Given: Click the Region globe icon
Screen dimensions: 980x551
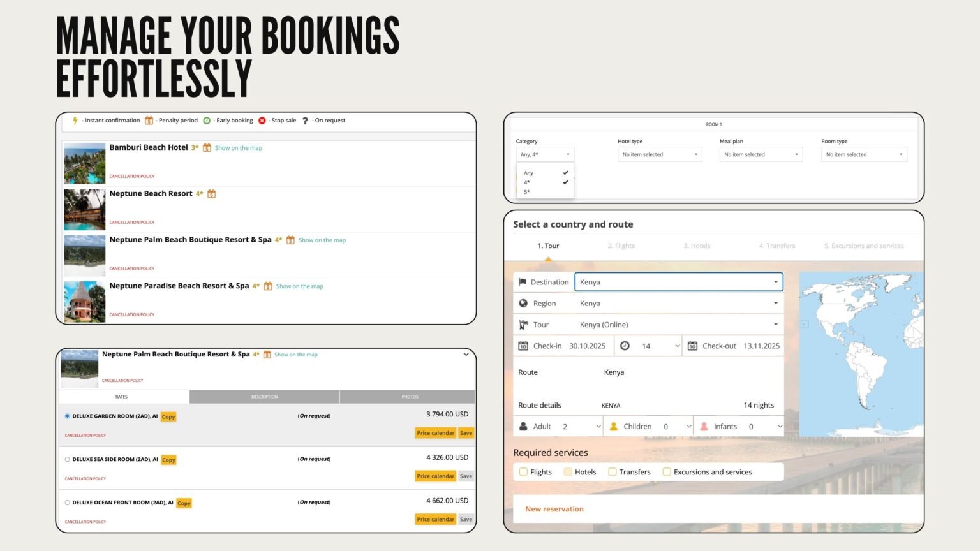Looking at the screenshot, I should (x=523, y=304).
